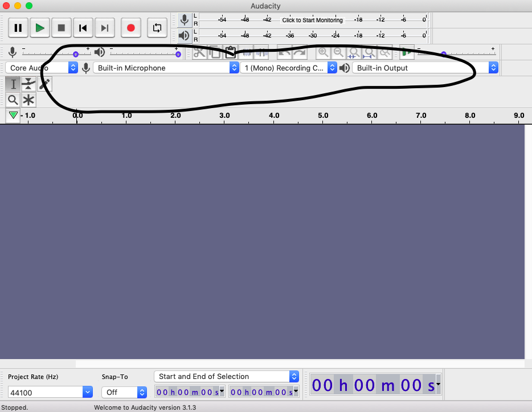Click the 6.0 mark on the timeline ruler
532x412 pixels.
(372, 116)
